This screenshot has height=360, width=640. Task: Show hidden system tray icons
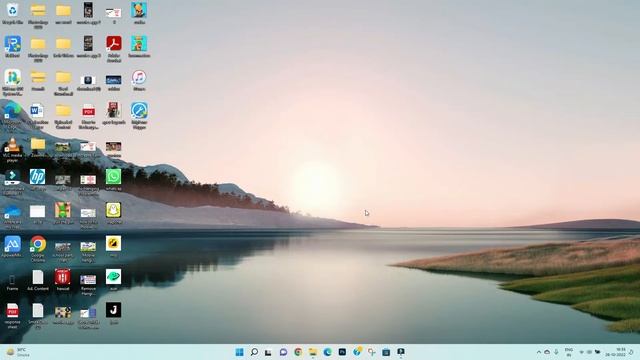coord(539,352)
